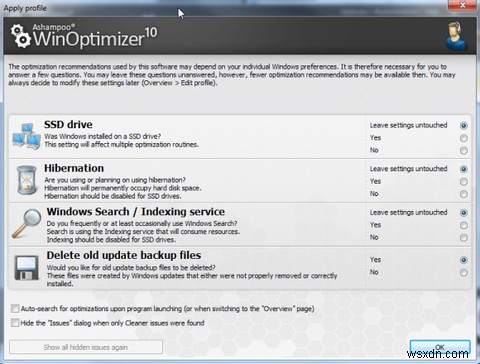
Task: Select Yes for SSD drive
Action: pyautogui.click(x=463, y=138)
